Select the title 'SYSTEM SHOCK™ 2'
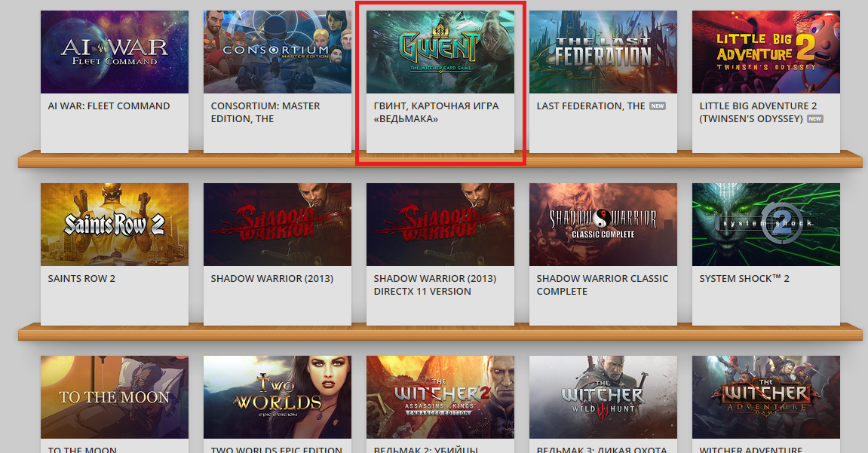 point(744,278)
